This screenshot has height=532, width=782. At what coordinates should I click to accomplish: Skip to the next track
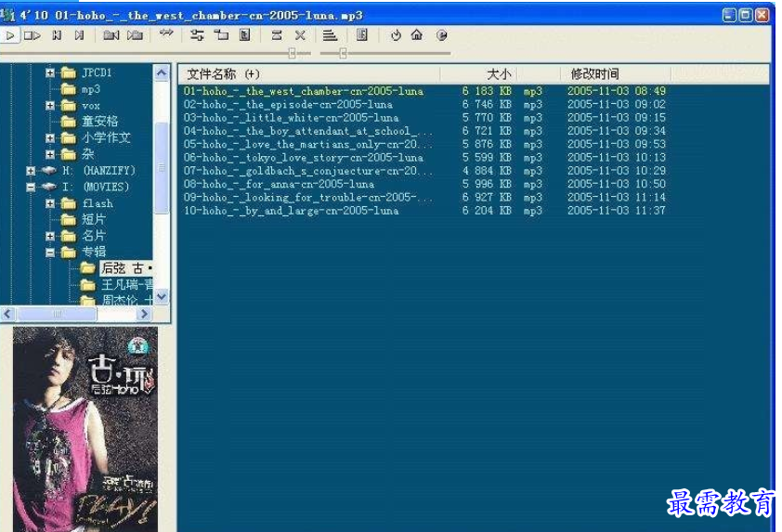[79, 35]
